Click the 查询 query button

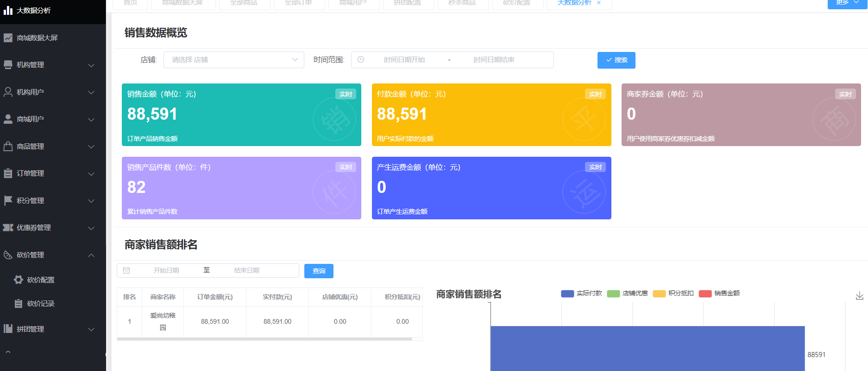(319, 271)
